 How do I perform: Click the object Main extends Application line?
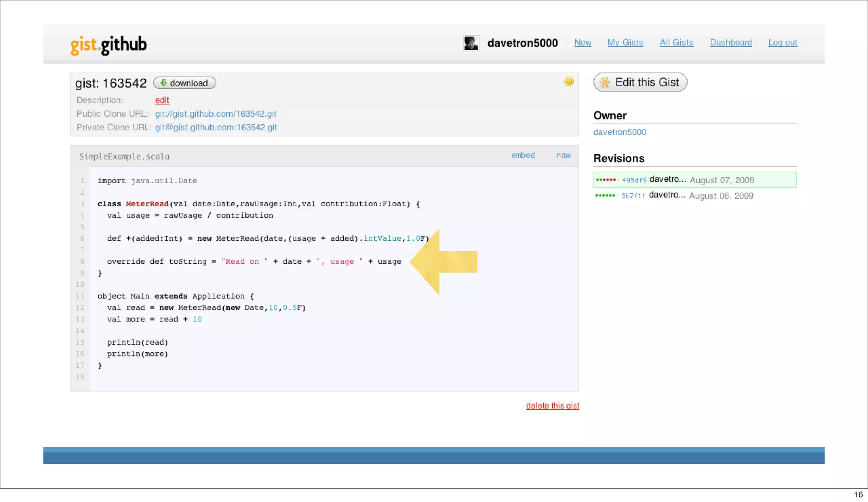175,296
